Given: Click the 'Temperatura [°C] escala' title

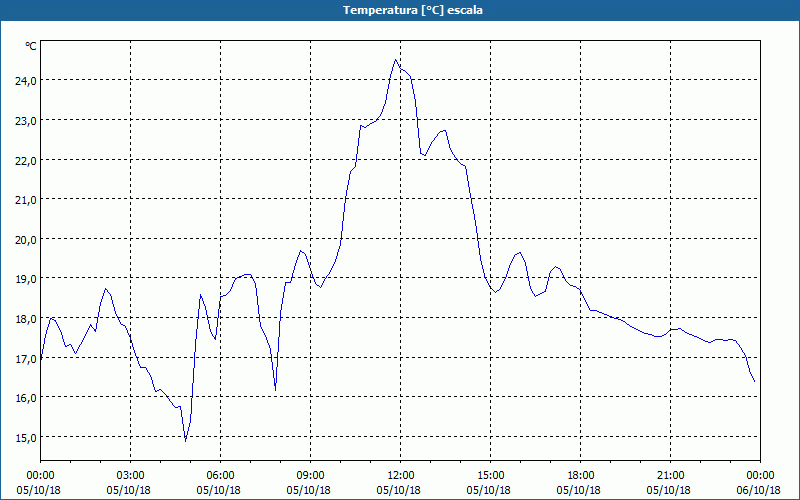Looking at the screenshot, I should tap(413, 10).
